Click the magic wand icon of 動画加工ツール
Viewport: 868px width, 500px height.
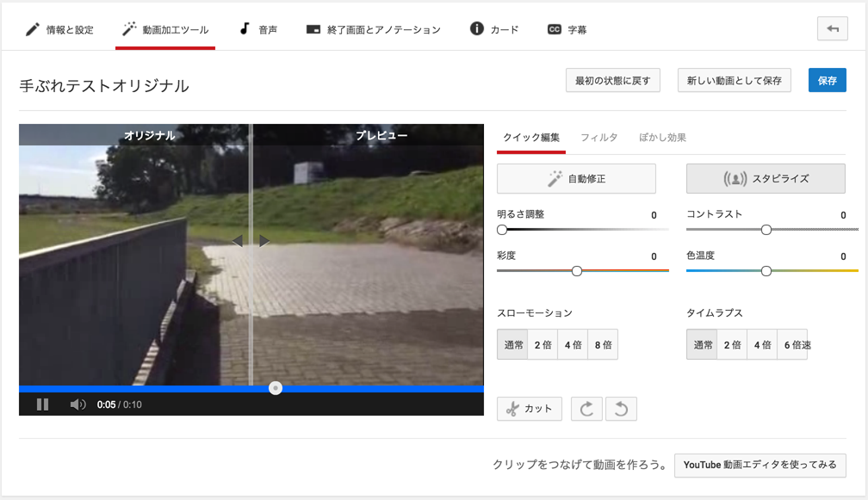129,28
